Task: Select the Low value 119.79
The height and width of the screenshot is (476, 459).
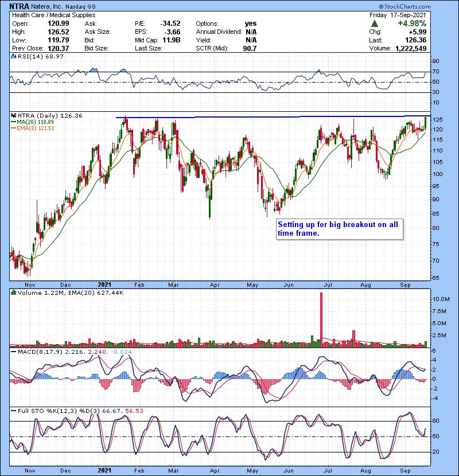Action: [59, 40]
